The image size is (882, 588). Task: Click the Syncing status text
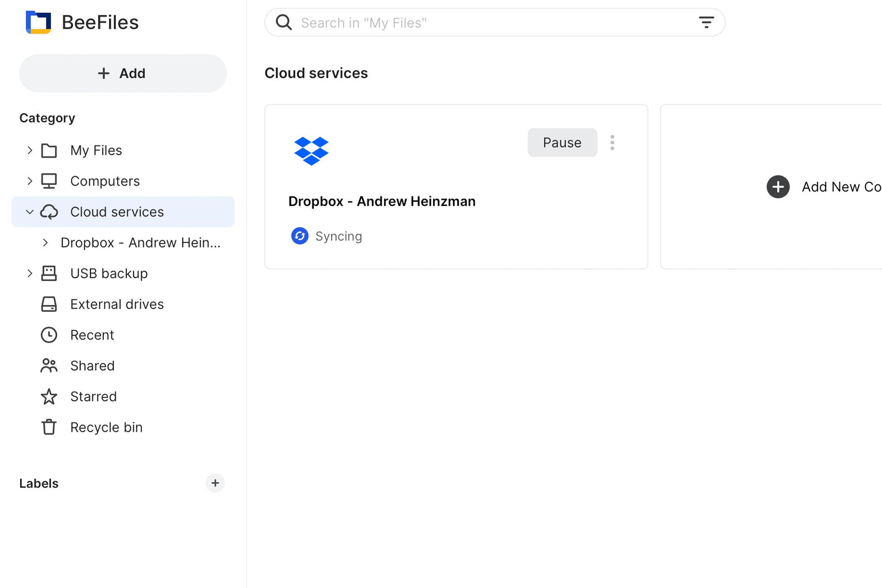point(339,236)
